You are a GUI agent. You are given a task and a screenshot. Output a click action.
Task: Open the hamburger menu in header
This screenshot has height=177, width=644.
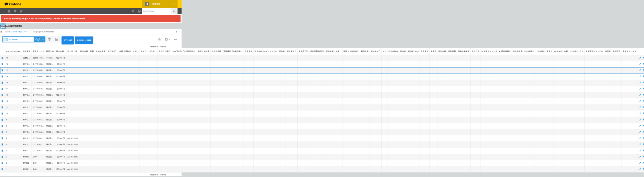click(x=3, y=11)
